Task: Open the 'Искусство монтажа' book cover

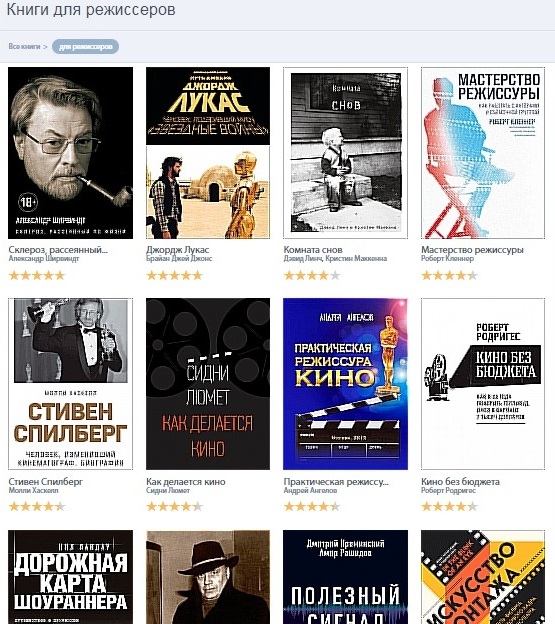Action: tap(483, 577)
